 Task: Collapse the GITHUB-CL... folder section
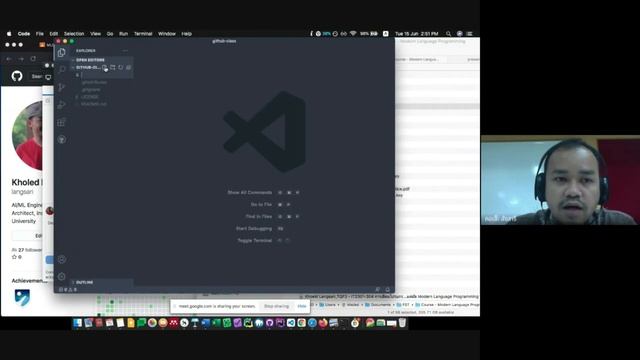click(x=87, y=67)
